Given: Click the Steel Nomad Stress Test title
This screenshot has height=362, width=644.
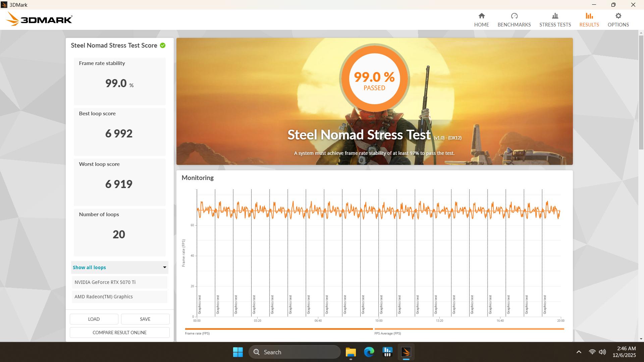Looking at the screenshot, I should point(359,135).
